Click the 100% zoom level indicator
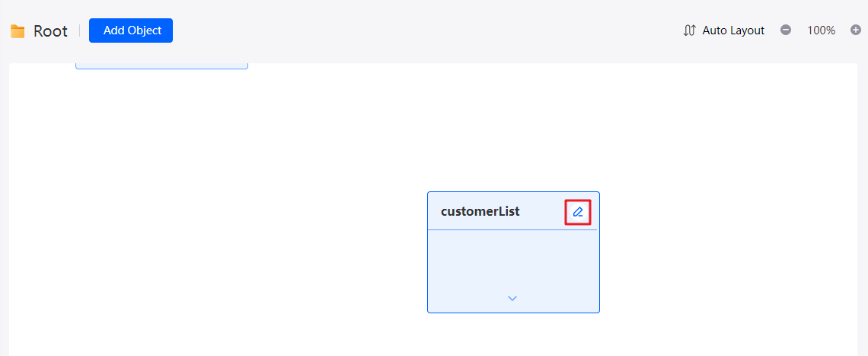The image size is (868, 356). coord(821,30)
